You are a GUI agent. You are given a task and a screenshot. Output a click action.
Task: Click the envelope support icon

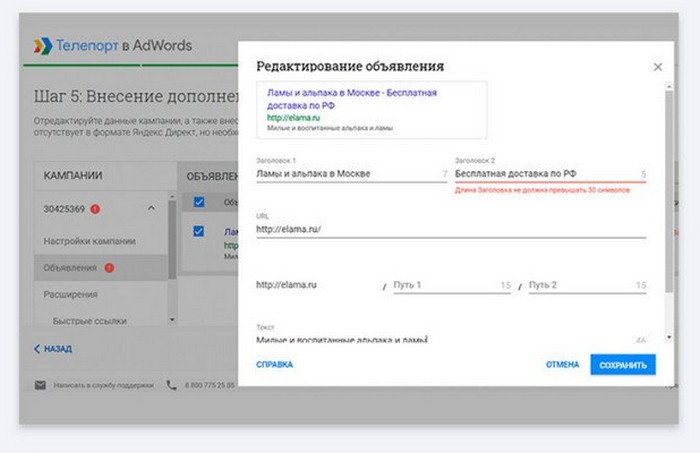pos(40,385)
